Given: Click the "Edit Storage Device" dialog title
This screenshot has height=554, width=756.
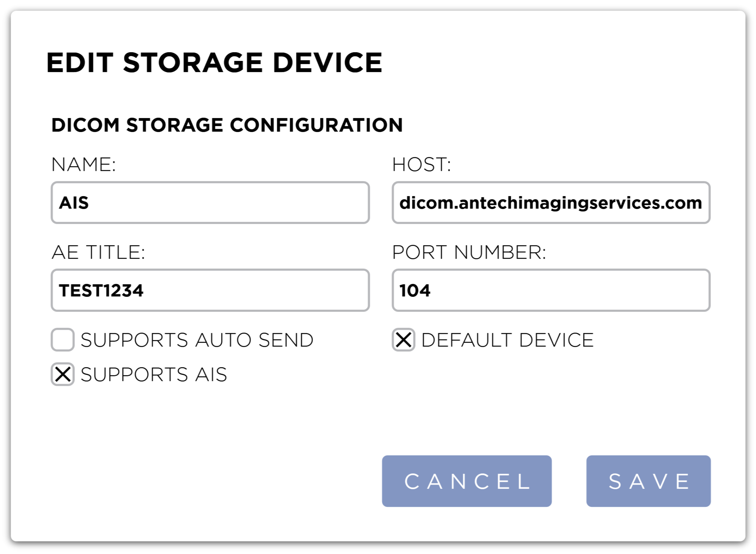Looking at the screenshot, I should (214, 63).
